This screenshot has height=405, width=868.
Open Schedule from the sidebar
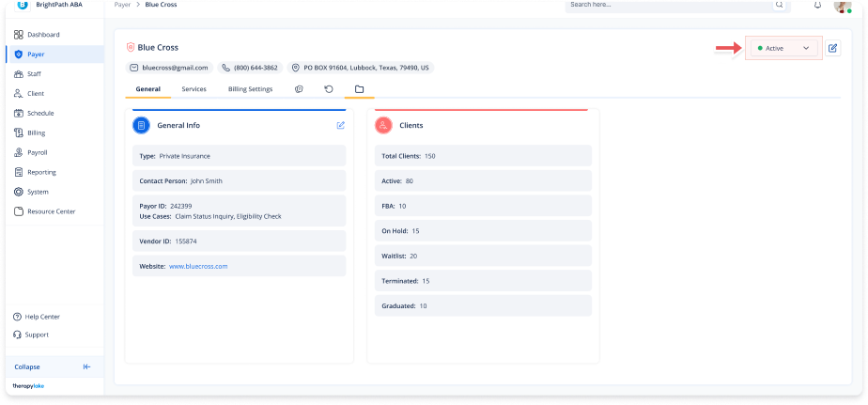pos(54,113)
